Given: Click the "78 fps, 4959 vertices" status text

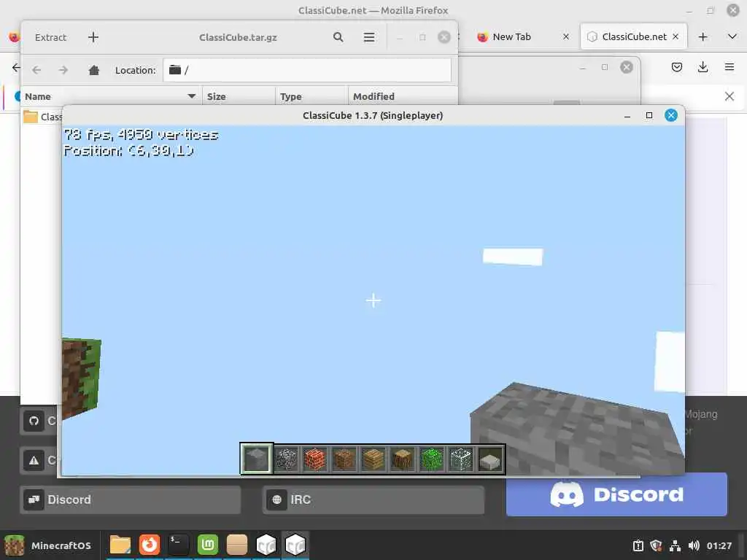Looking at the screenshot, I should (141, 135).
